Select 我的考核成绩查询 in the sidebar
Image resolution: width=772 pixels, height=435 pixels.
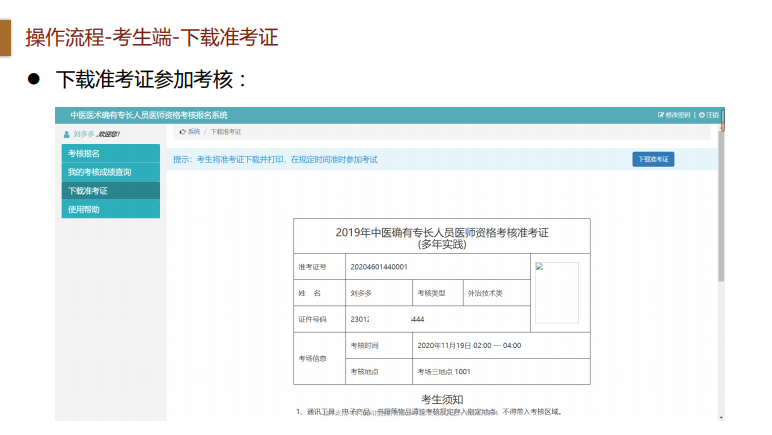(99, 172)
